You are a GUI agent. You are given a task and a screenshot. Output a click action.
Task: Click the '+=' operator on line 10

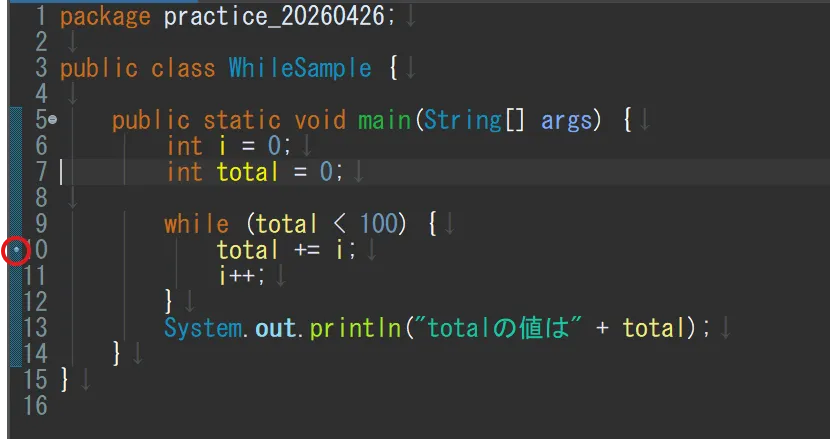point(306,250)
